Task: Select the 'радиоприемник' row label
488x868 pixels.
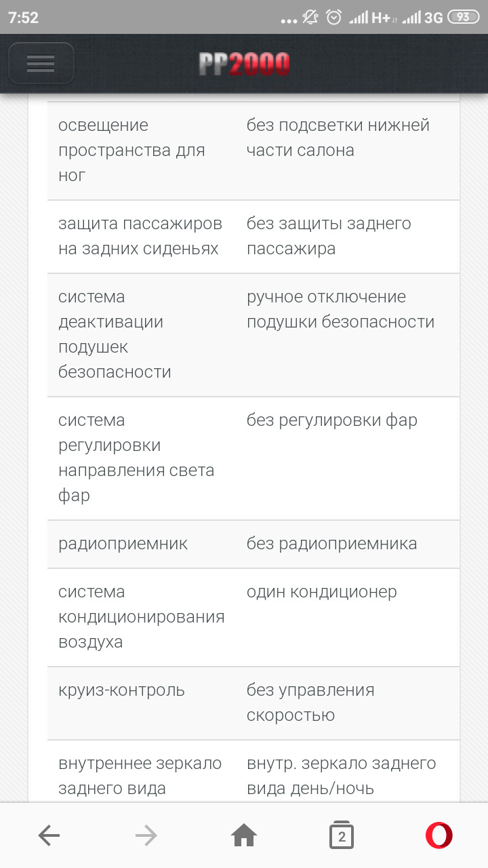Action: [x=123, y=544]
